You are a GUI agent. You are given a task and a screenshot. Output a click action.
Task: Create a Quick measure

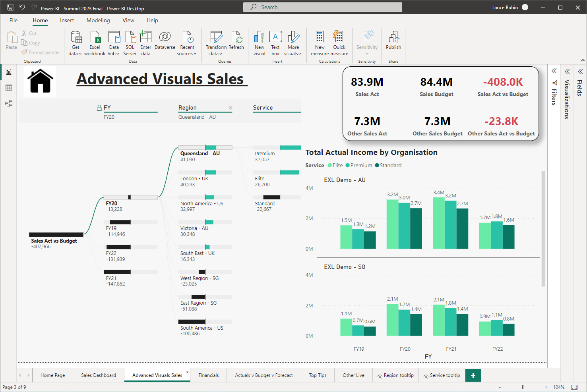(339, 43)
